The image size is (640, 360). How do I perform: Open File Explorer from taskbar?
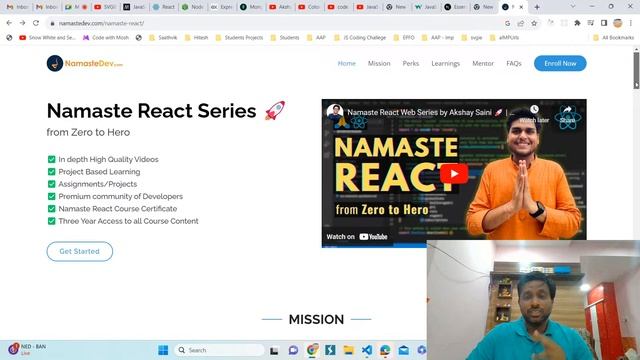pos(348,350)
